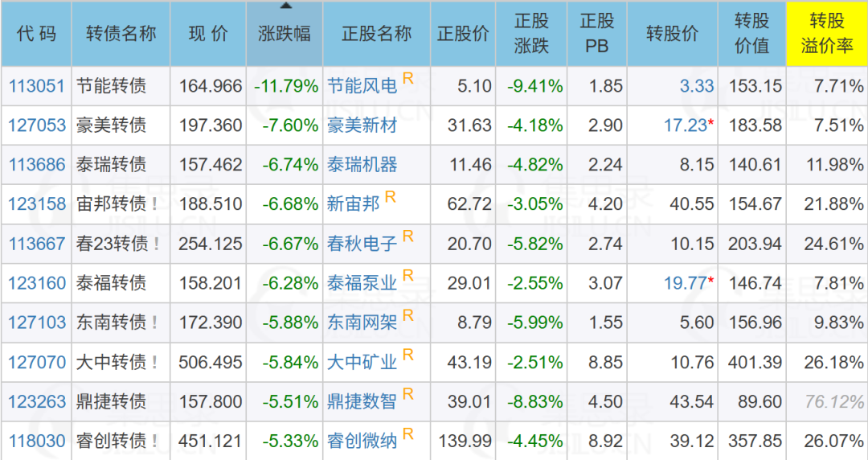This screenshot has height=460, width=868.
Task: Select bond name 豪美转债
Action: click(111, 125)
